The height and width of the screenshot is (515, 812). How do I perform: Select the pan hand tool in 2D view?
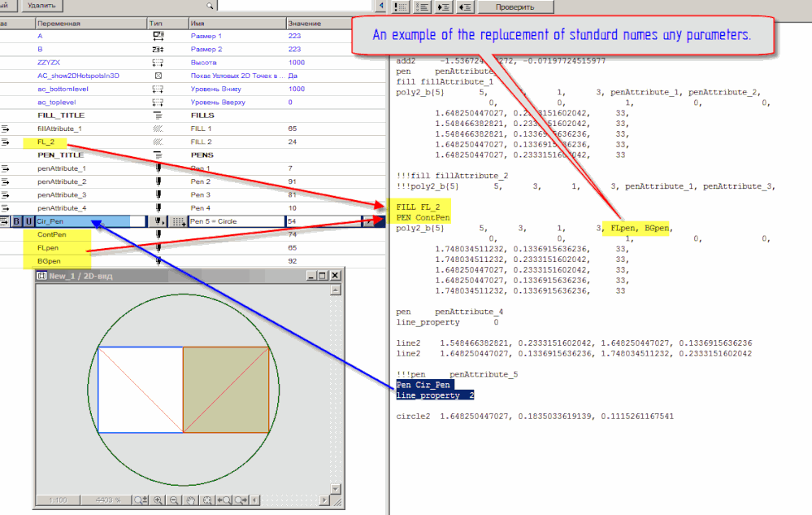pos(191,500)
